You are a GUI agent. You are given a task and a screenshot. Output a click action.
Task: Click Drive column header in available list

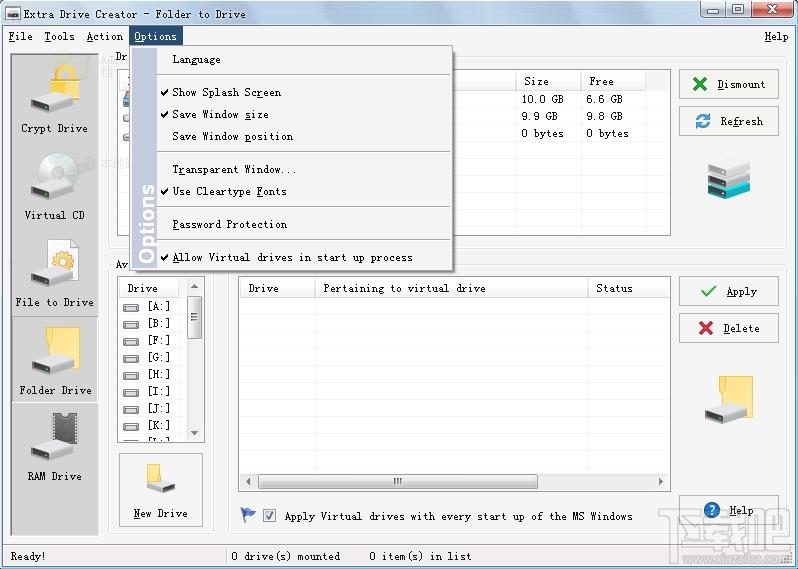coord(149,288)
